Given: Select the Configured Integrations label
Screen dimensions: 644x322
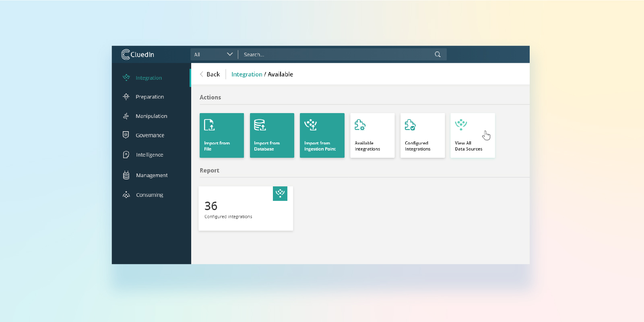Looking at the screenshot, I should click(x=417, y=146).
